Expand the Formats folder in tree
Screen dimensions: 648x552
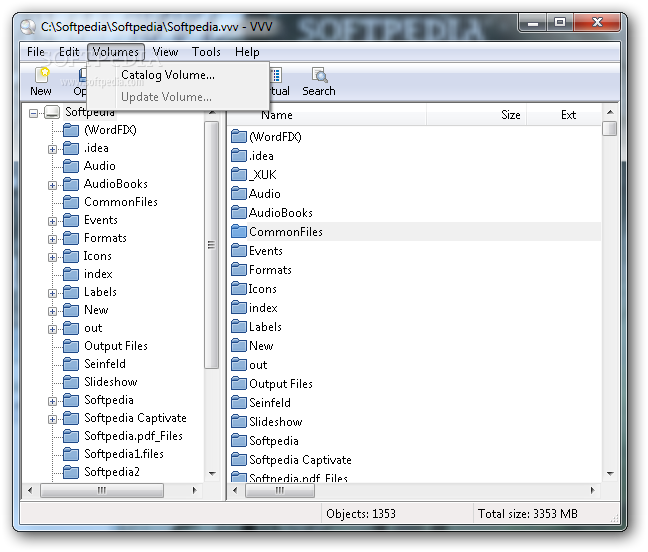point(52,239)
